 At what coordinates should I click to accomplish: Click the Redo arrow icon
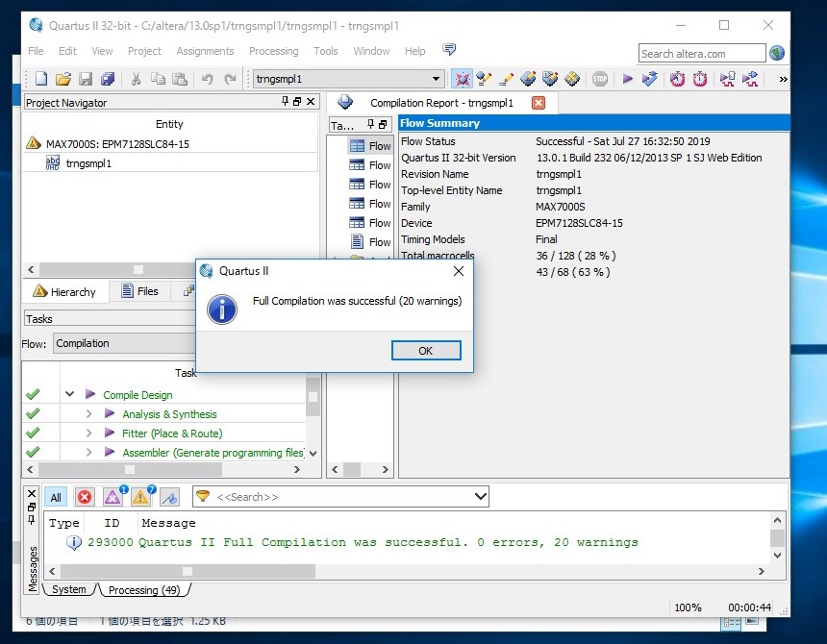230,79
